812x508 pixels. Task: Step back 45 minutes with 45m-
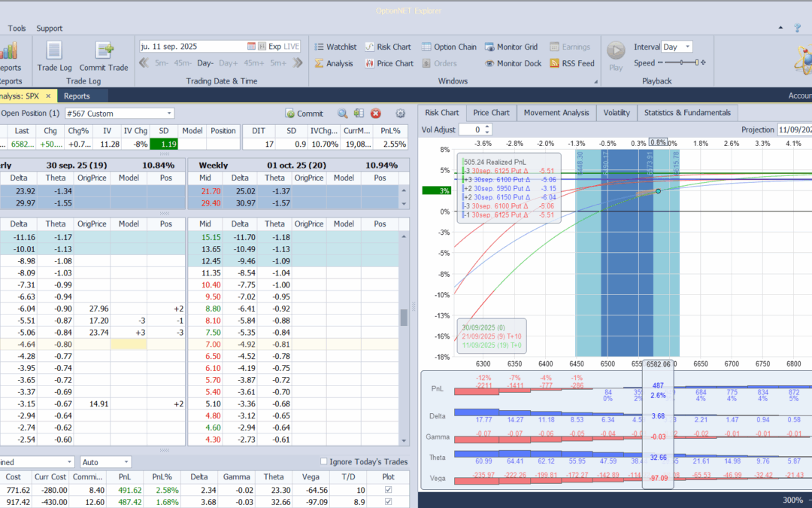[182, 62]
